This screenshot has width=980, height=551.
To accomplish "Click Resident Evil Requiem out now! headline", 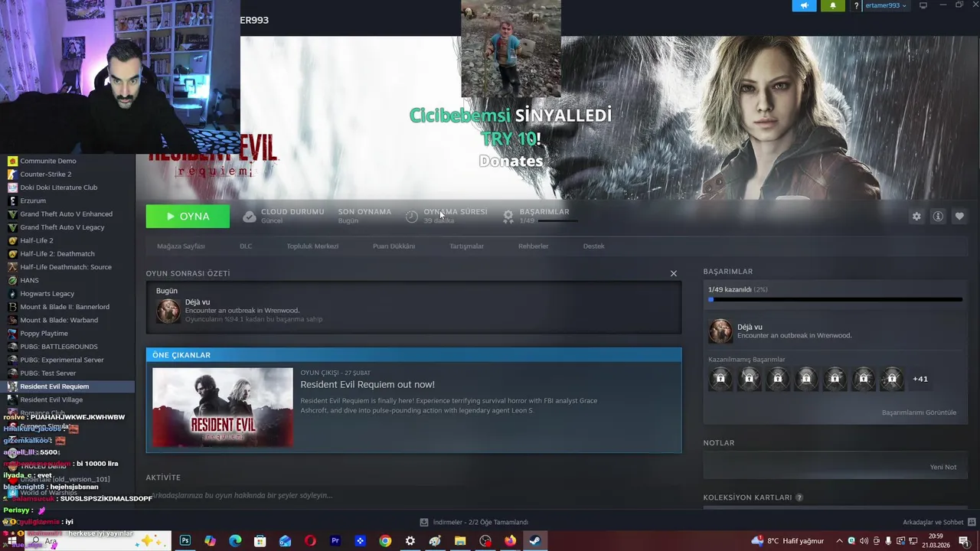I will coord(367,385).
